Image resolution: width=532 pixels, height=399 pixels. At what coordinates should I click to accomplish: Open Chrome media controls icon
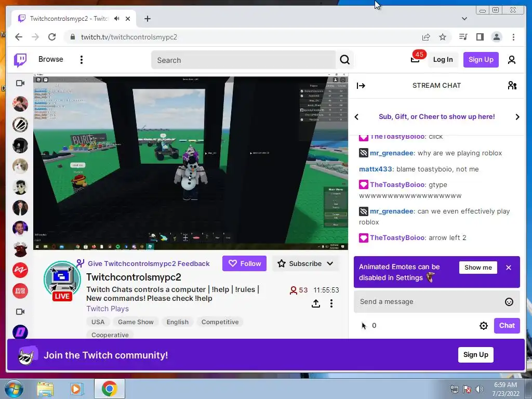click(463, 37)
